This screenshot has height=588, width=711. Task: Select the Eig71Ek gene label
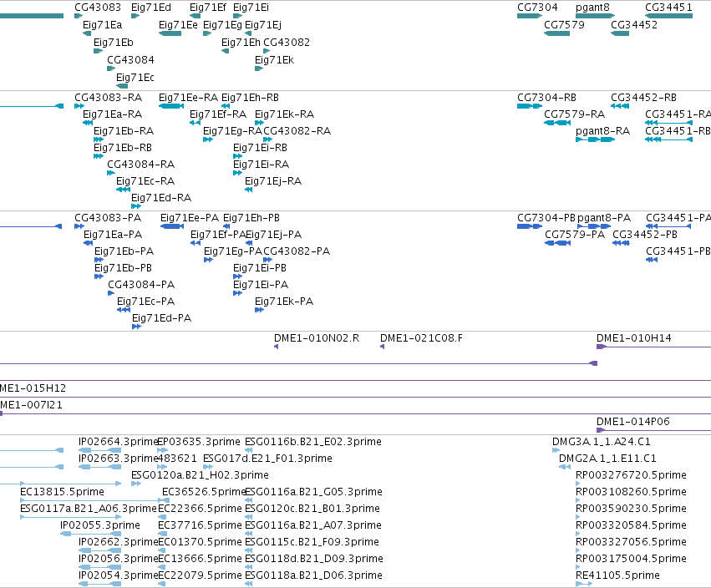tap(274, 60)
